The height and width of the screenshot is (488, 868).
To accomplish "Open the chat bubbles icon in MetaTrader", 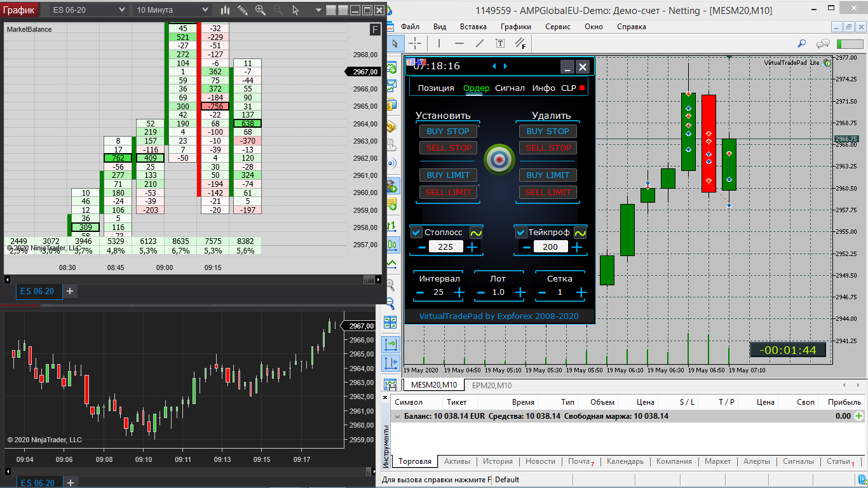I will click(824, 43).
